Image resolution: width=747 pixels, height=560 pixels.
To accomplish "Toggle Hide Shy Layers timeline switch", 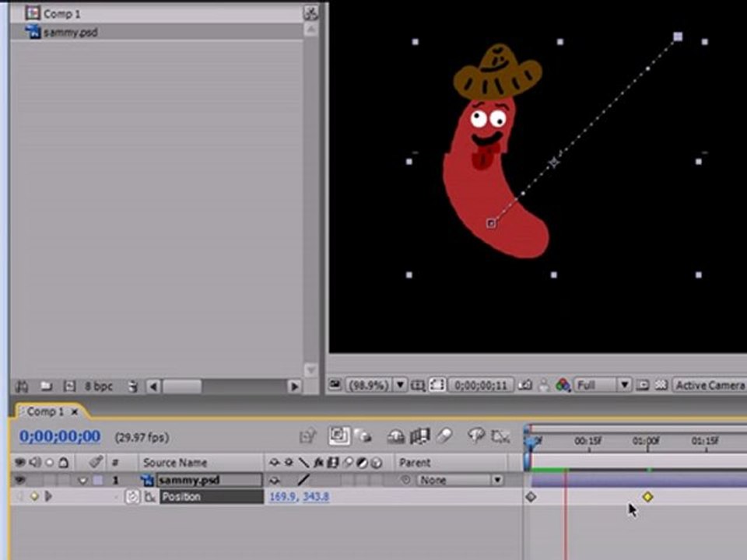I will pyautogui.click(x=395, y=436).
